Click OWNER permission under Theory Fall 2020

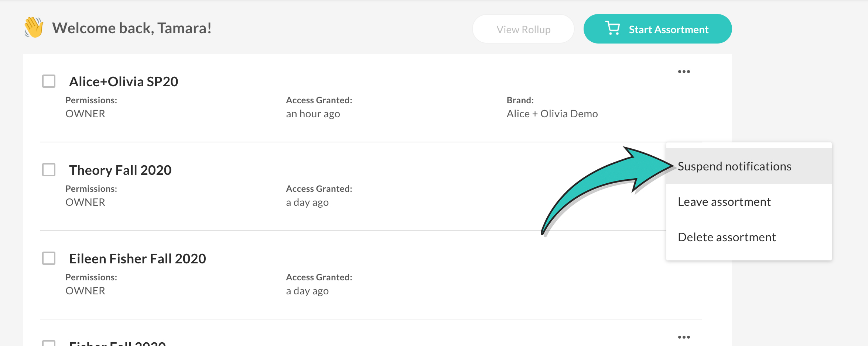point(85,202)
